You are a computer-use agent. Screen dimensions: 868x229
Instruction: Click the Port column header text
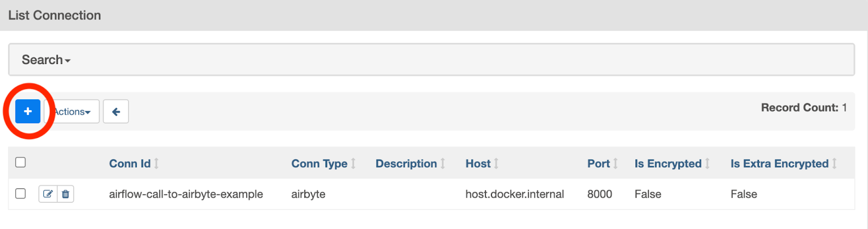pyautogui.click(x=598, y=163)
